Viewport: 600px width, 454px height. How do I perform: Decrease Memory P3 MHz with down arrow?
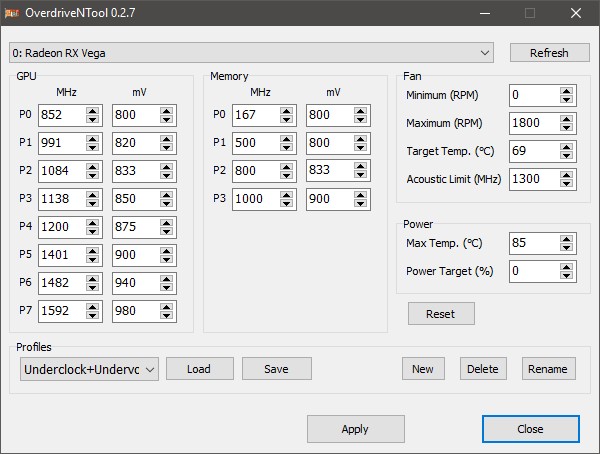(x=286, y=203)
